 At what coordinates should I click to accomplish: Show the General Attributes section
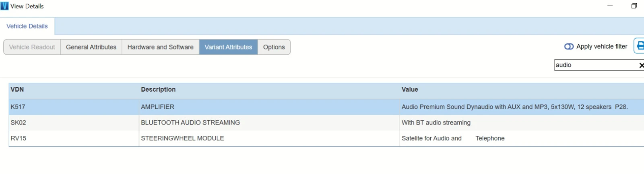(91, 47)
